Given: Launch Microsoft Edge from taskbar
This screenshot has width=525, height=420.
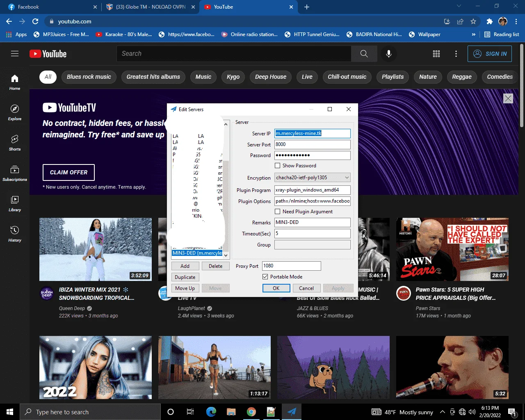Looking at the screenshot, I should (211, 412).
